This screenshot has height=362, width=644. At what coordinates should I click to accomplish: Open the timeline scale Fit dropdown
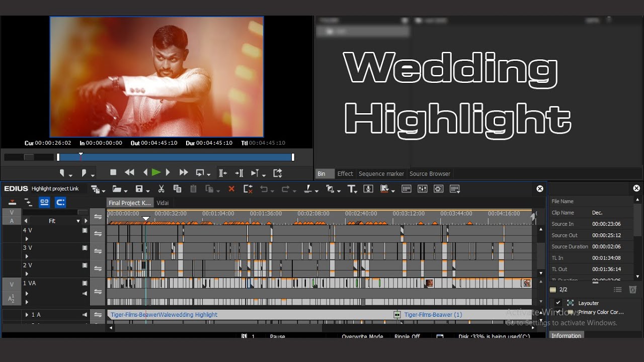(x=78, y=221)
